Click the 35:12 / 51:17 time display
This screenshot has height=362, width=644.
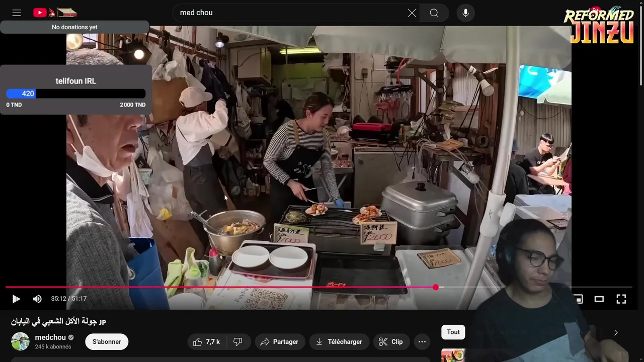[69, 299]
